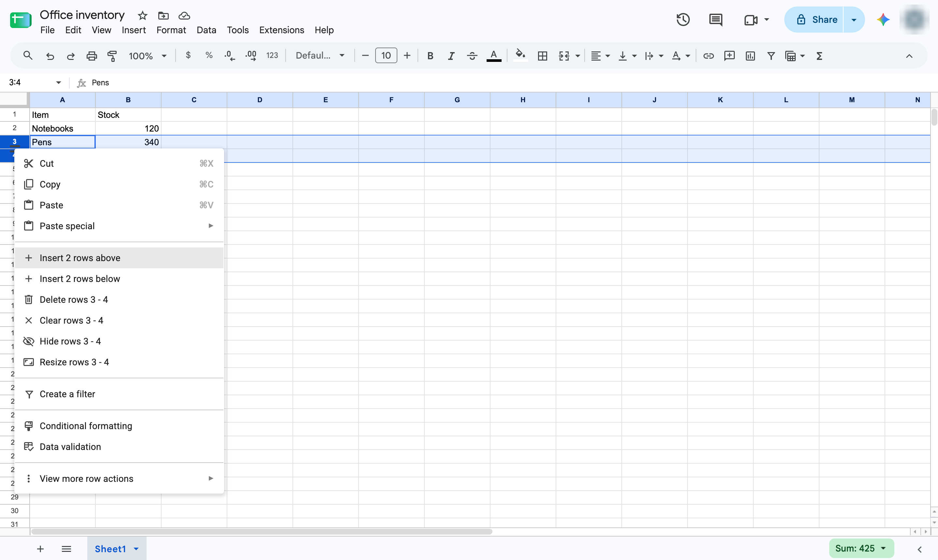The width and height of the screenshot is (938, 560).
Task: Expand the Share options arrow
Action: point(854,20)
